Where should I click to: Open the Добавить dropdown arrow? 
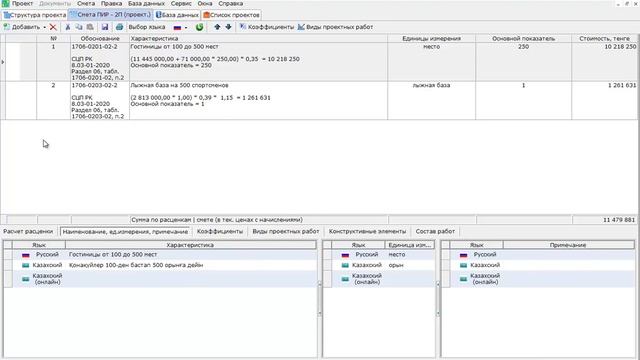click(x=44, y=28)
